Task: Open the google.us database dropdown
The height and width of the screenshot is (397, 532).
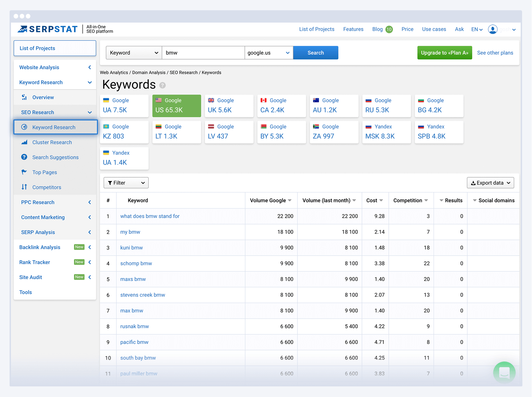Action: click(x=269, y=53)
